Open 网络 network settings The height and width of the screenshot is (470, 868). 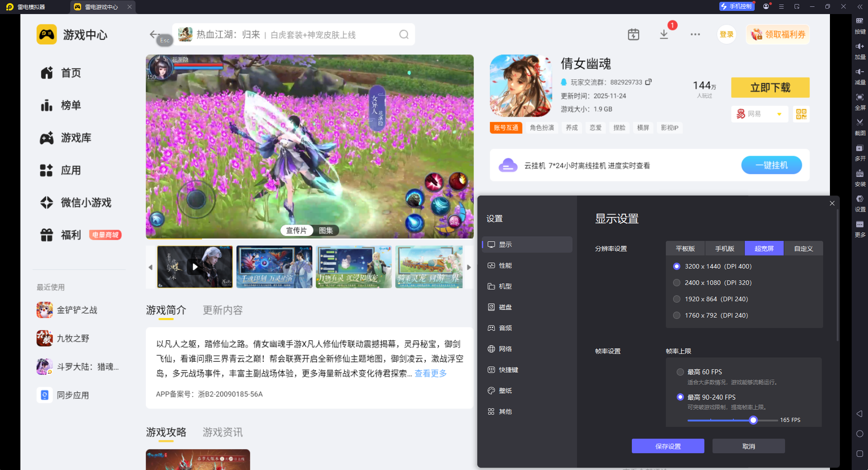point(527,349)
